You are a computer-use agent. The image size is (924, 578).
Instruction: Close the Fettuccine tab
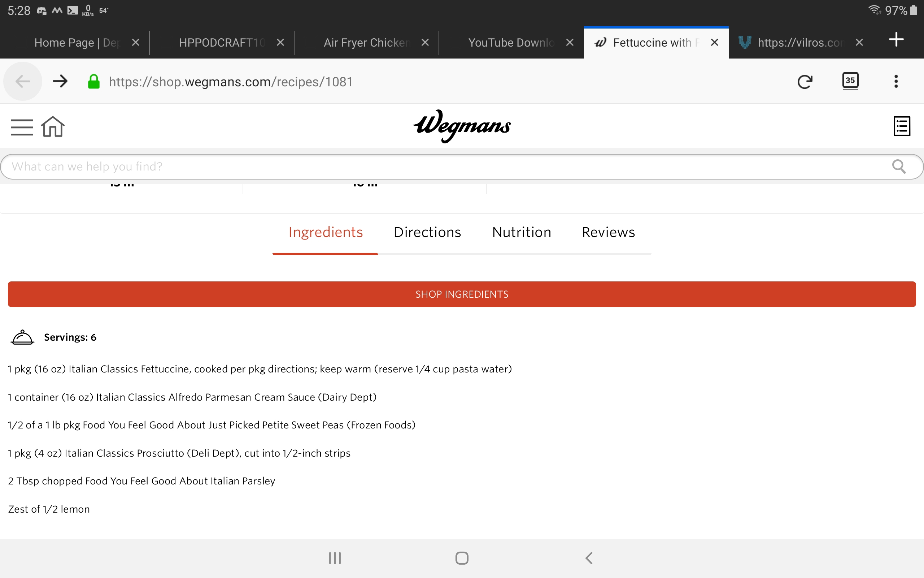[714, 42]
